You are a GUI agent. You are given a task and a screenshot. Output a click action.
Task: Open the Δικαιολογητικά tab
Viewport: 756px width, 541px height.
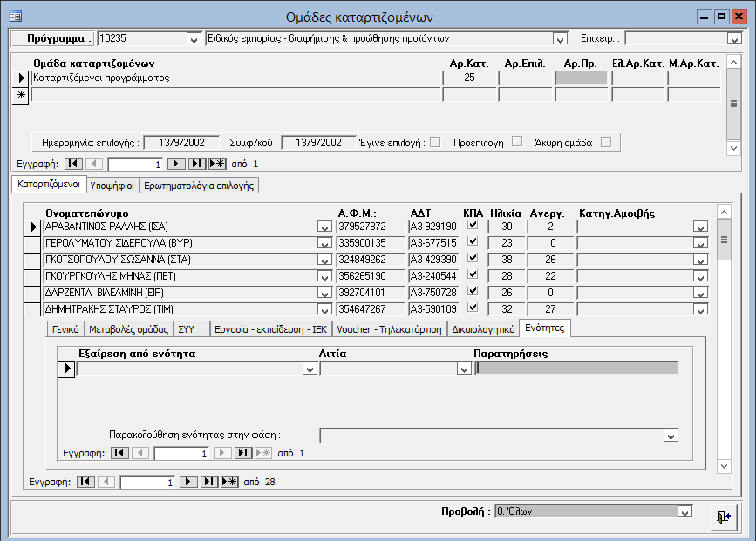482,329
